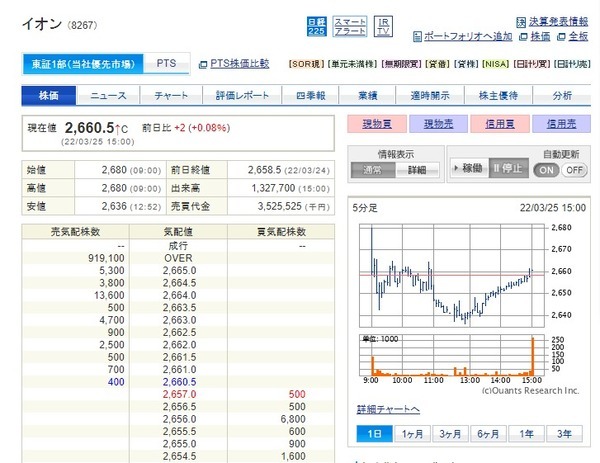Click the 2,660.5 best ask price

point(179,382)
